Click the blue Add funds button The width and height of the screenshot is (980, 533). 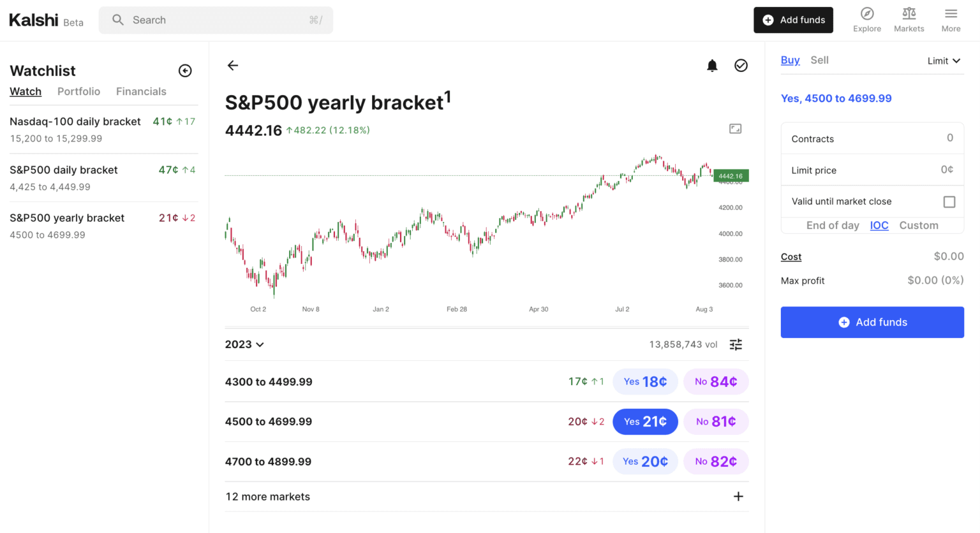pyautogui.click(x=872, y=322)
